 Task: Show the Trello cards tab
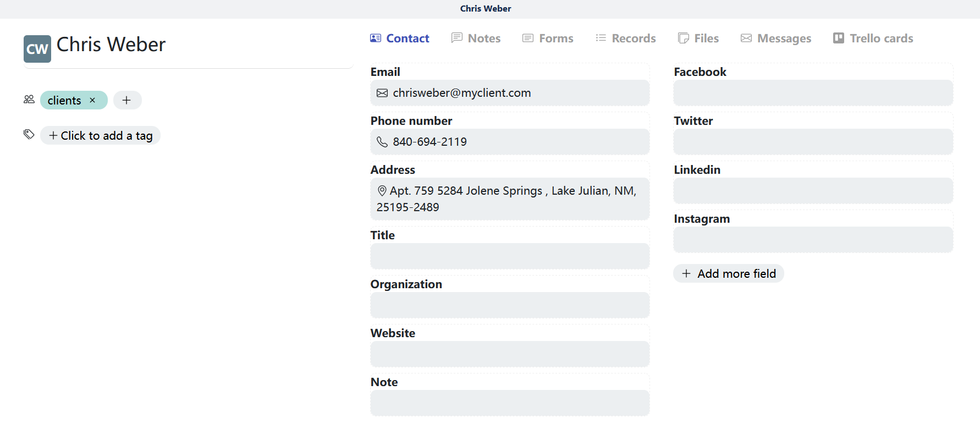[873, 38]
